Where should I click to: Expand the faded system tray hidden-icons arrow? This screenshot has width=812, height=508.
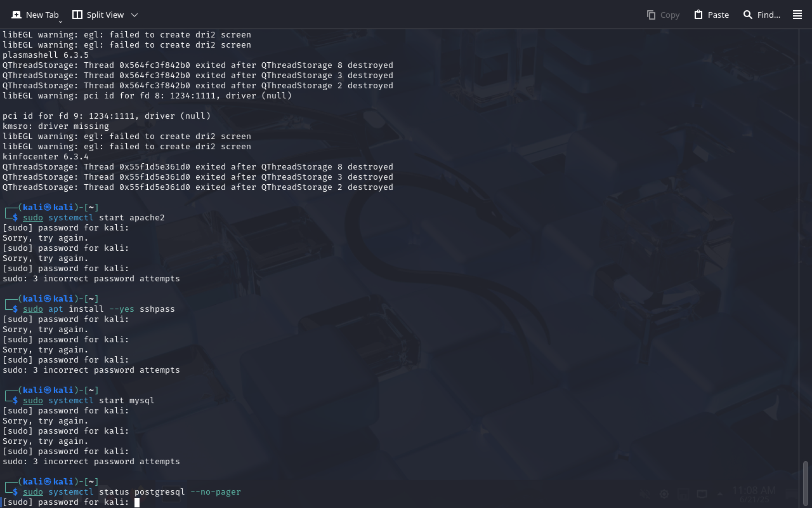(719, 494)
